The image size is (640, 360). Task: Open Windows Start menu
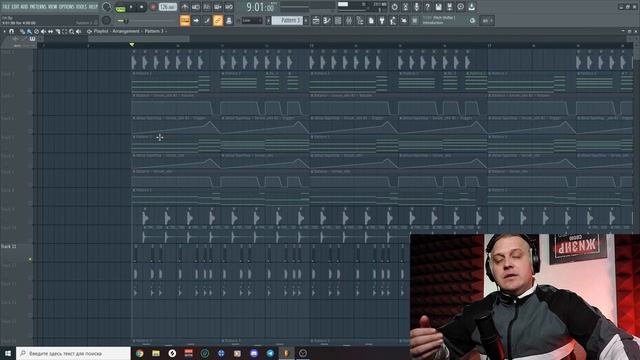click(8, 353)
